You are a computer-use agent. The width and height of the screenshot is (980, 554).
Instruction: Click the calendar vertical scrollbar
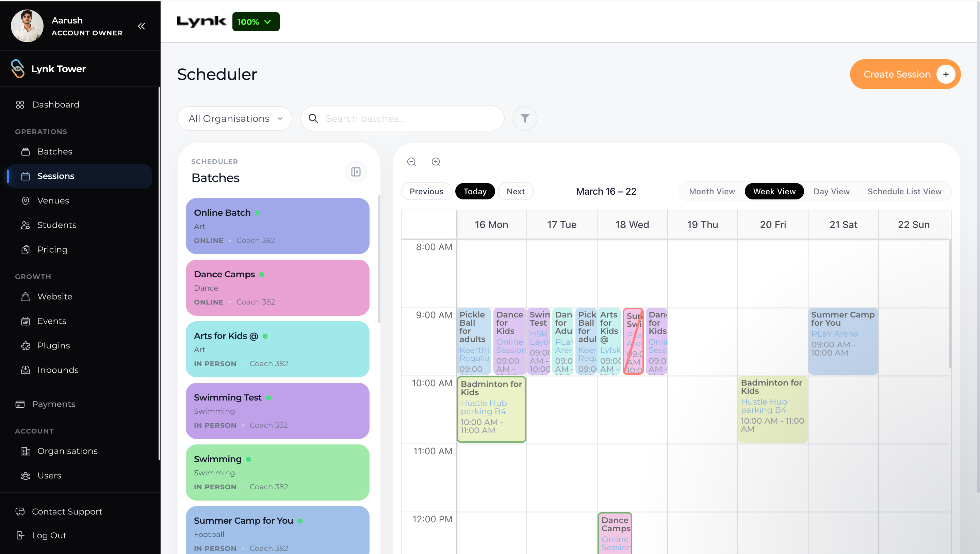950,303
